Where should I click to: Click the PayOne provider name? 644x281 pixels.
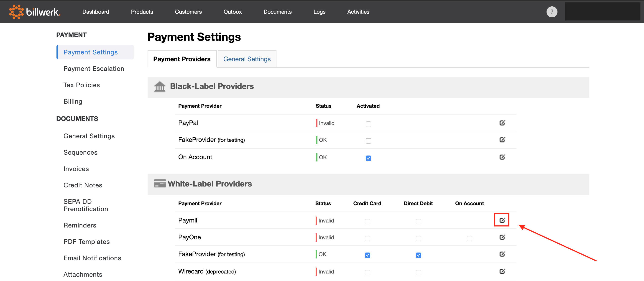click(189, 237)
